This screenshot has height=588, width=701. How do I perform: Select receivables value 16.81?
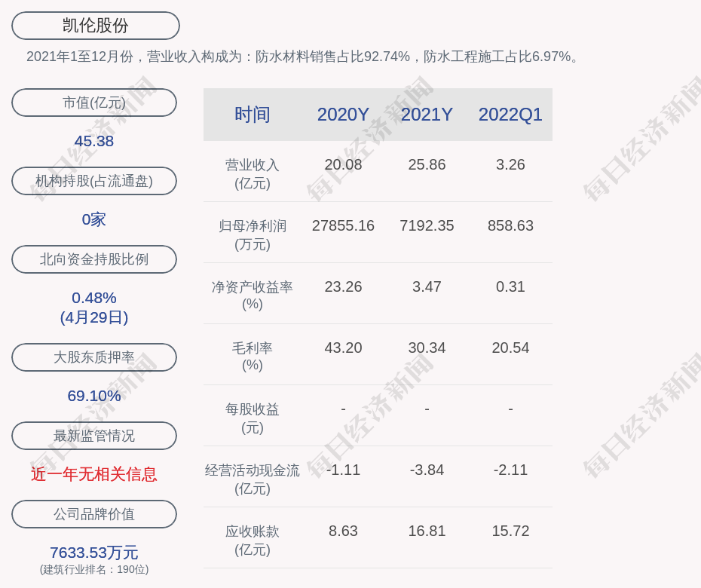click(427, 531)
